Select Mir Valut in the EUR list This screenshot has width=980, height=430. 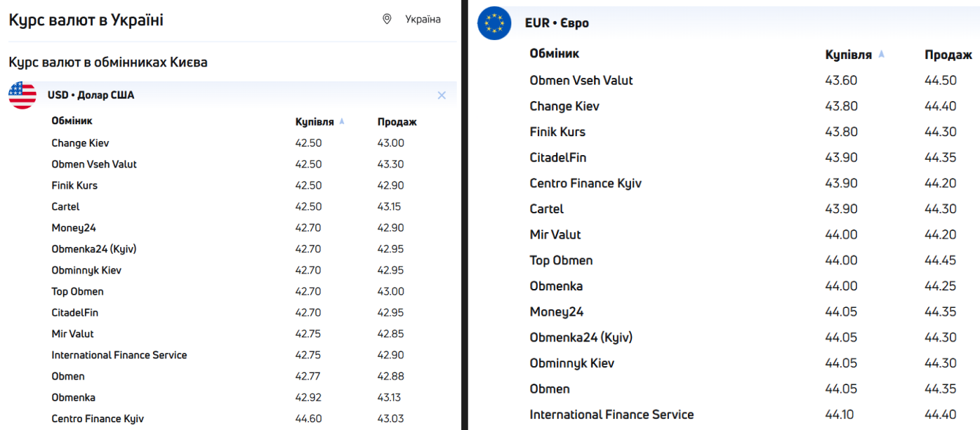click(x=555, y=234)
